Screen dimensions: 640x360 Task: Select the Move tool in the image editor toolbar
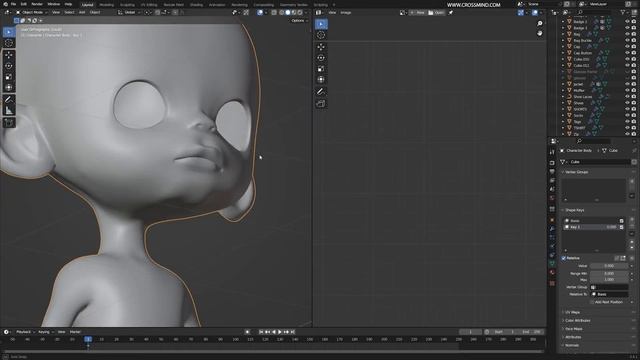click(321, 47)
